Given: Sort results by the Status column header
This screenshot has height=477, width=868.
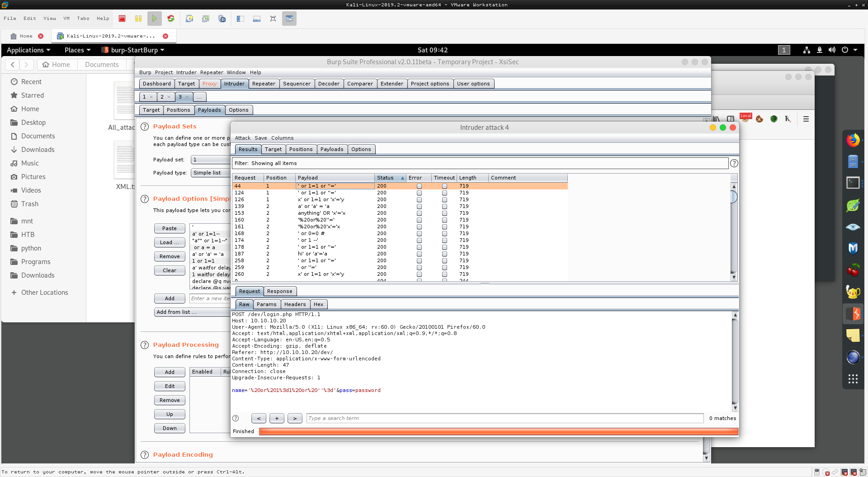Looking at the screenshot, I should coord(390,178).
